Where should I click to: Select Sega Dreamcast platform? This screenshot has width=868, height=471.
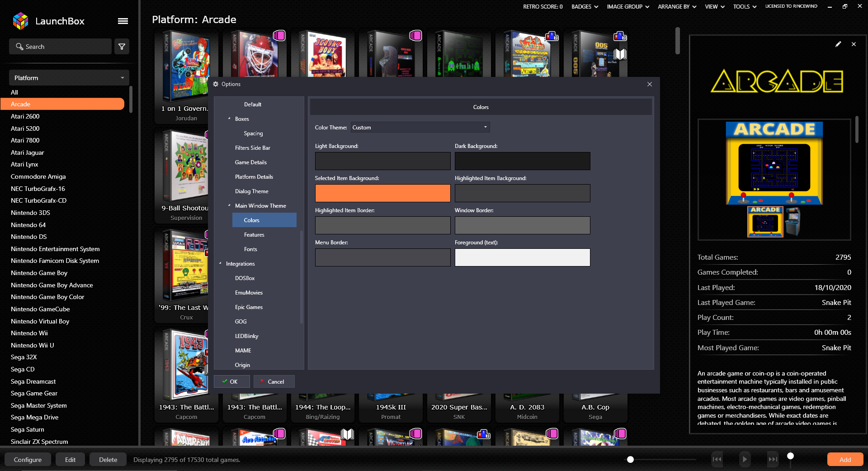(33, 381)
